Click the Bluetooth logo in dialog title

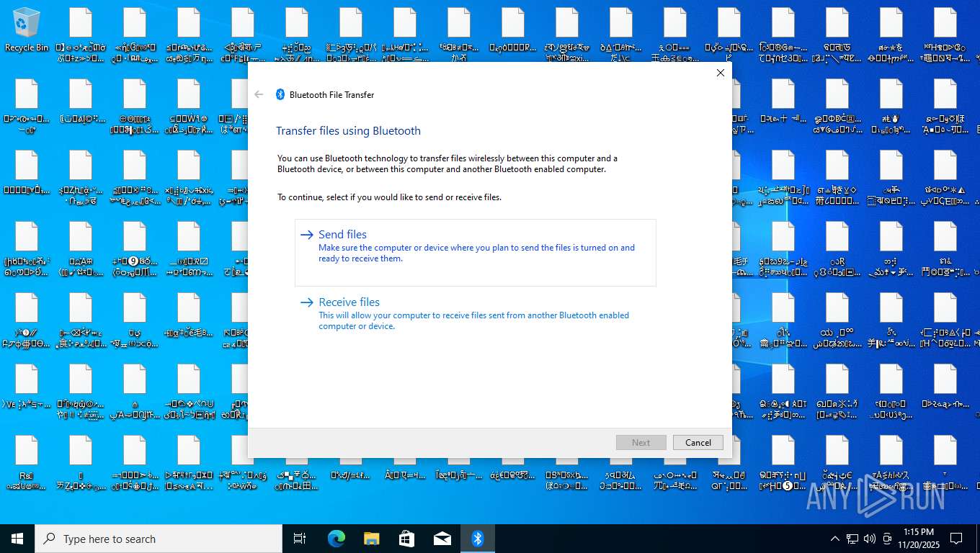(280, 94)
